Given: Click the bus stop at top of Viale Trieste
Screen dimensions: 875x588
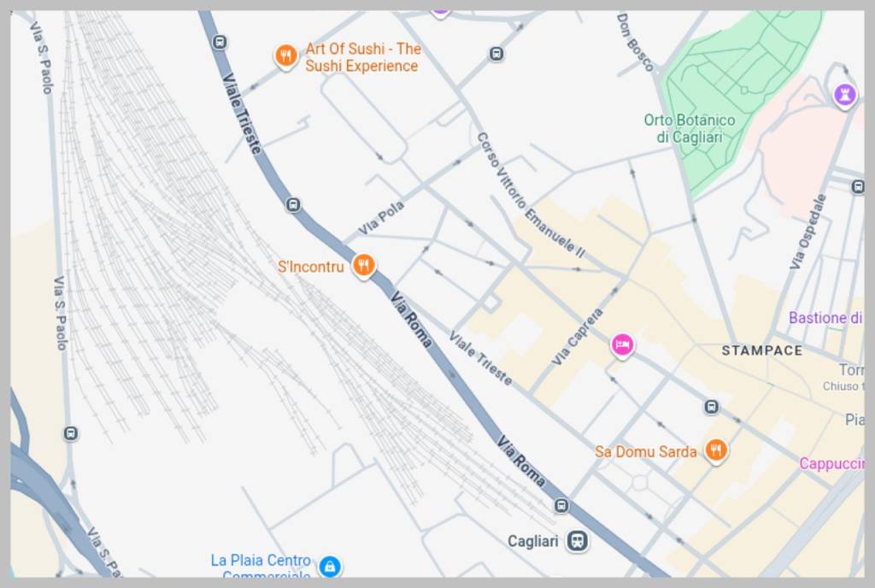Looking at the screenshot, I should (x=220, y=42).
